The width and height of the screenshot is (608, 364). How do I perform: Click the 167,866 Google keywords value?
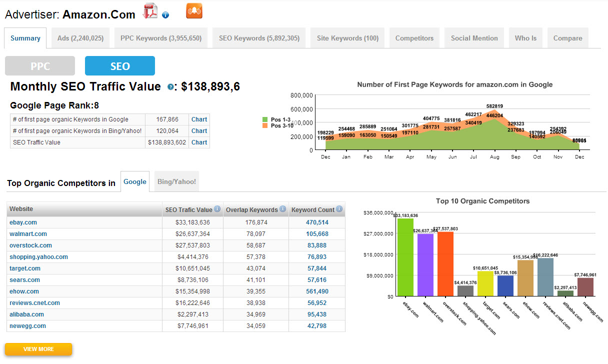coord(167,119)
